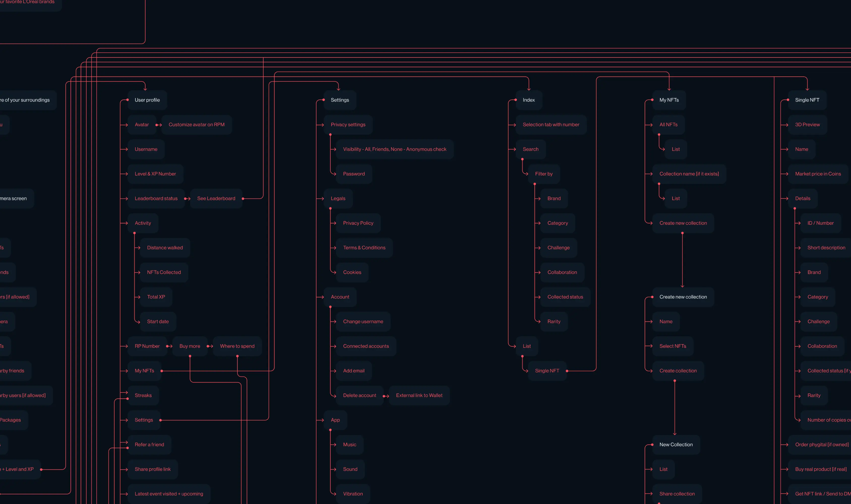Select Collection name [if it exists] node

689,174
